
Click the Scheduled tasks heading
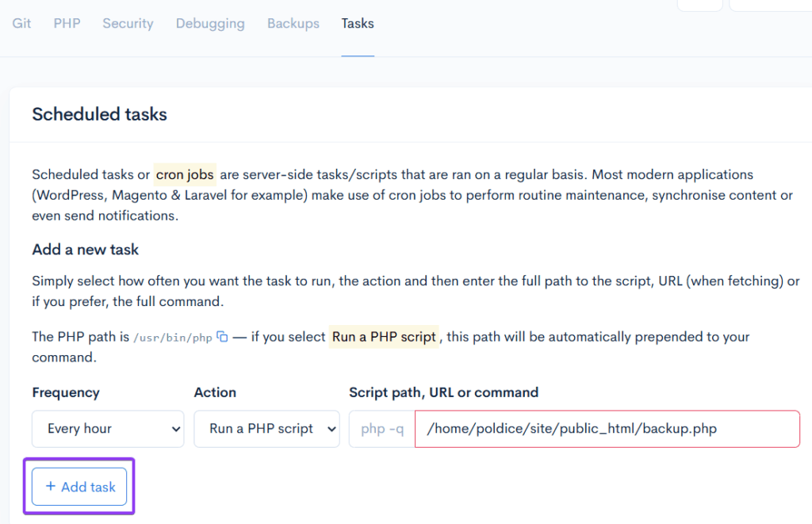tap(99, 114)
